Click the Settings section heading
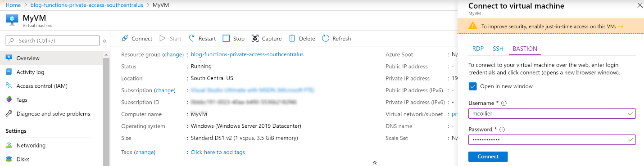The width and height of the screenshot is (644, 166). click(16, 131)
